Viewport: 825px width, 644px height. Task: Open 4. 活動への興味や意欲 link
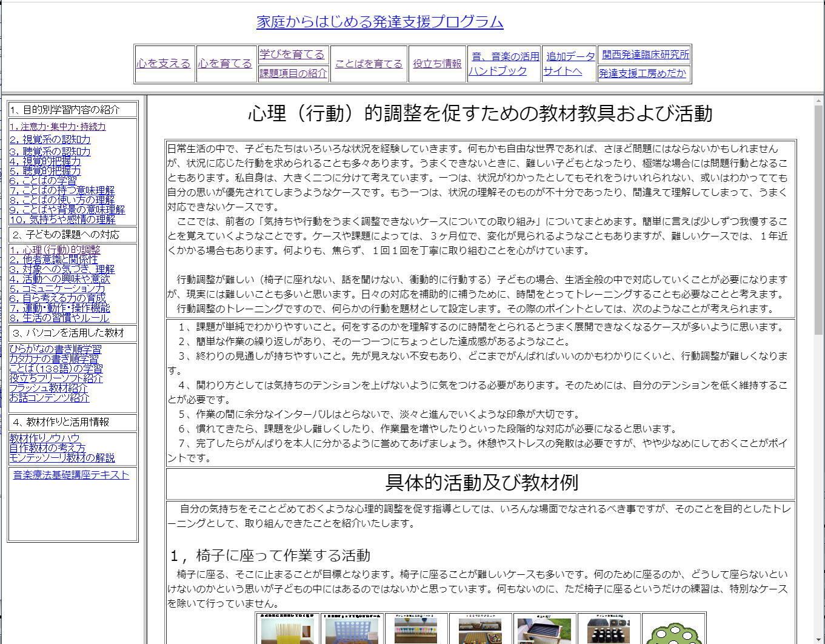60,279
